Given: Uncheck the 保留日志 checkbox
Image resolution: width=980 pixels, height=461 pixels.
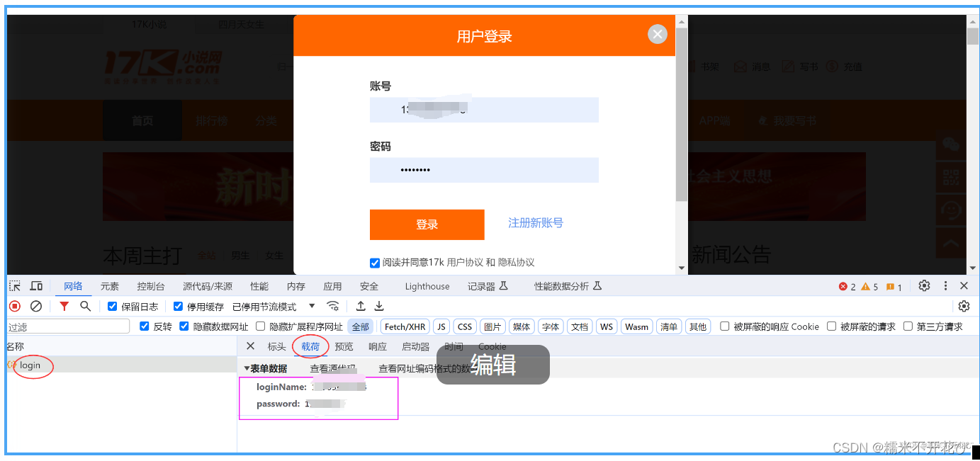Looking at the screenshot, I should click(111, 305).
